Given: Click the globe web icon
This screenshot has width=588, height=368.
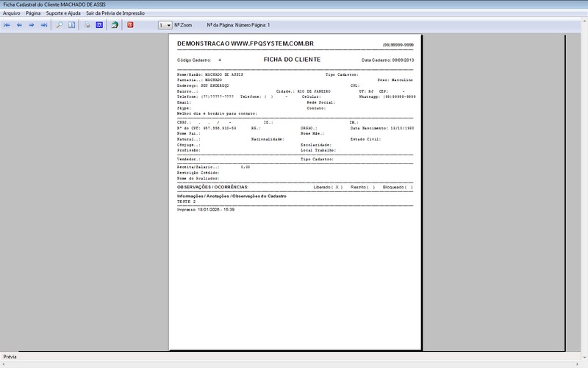Looking at the screenshot, I should [115, 25].
